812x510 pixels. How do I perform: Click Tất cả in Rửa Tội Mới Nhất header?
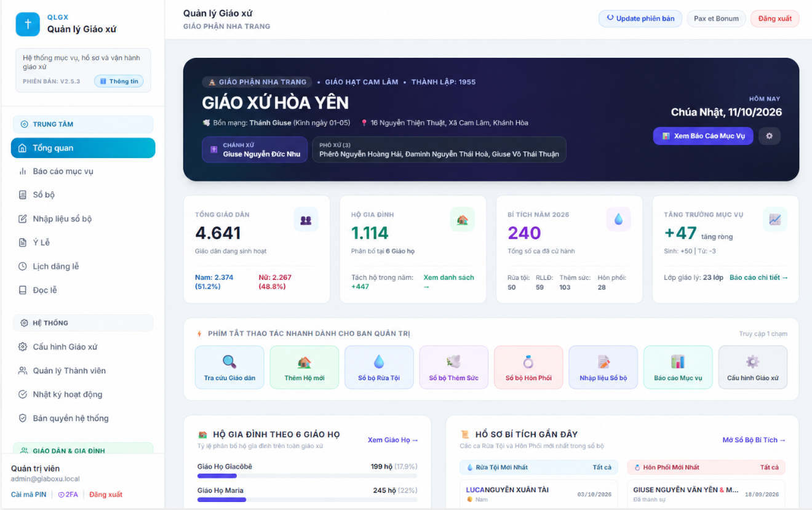point(602,468)
